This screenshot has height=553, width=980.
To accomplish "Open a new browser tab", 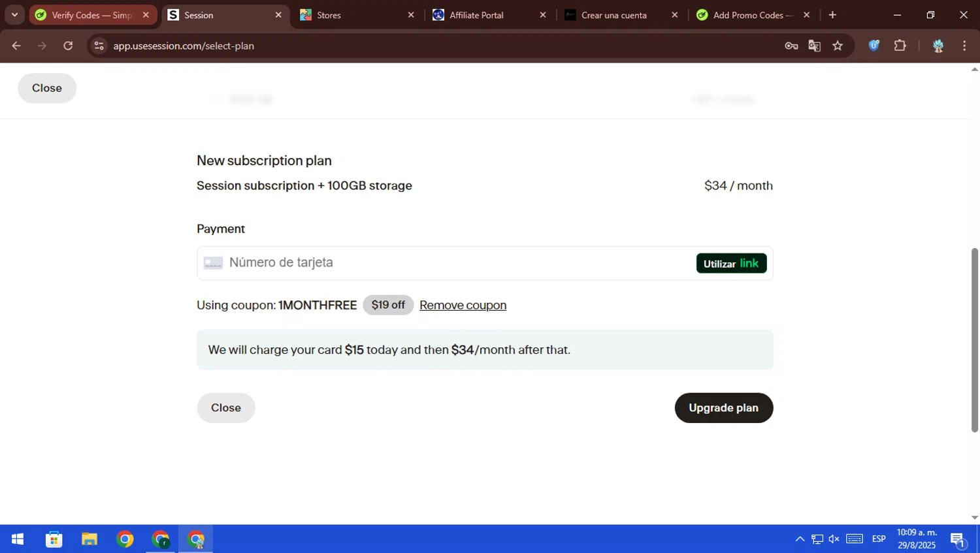I will [832, 15].
